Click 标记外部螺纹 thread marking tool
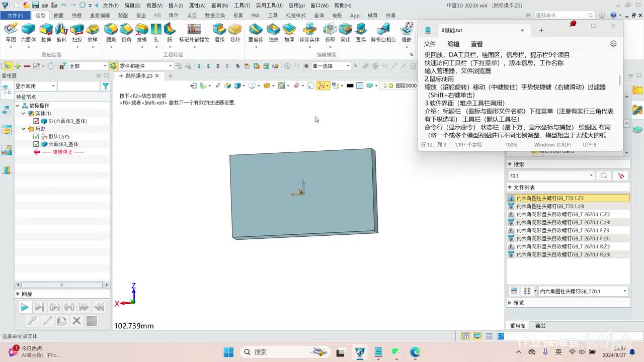This screenshot has height=362, width=644. (194, 32)
